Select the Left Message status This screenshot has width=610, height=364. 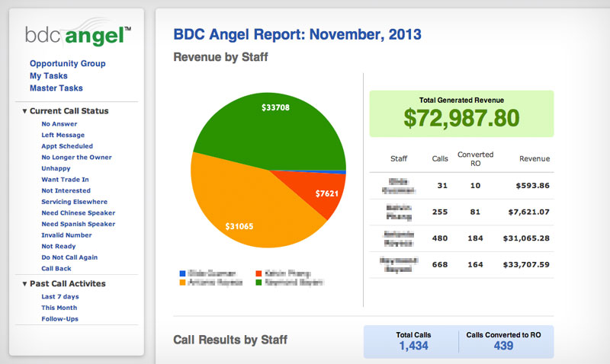pos(63,135)
